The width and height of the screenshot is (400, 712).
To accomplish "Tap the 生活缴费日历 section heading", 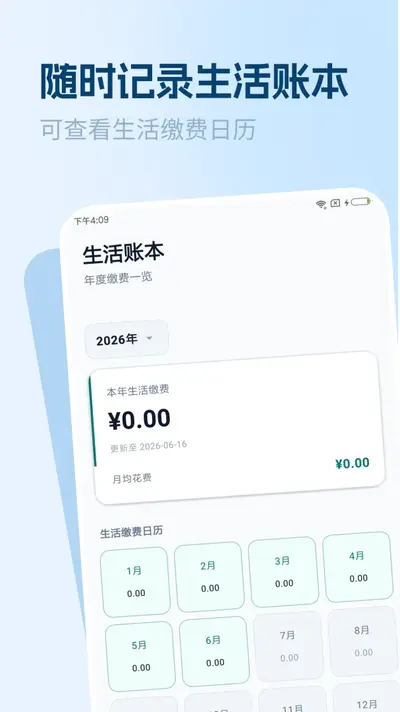I will [x=131, y=532].
